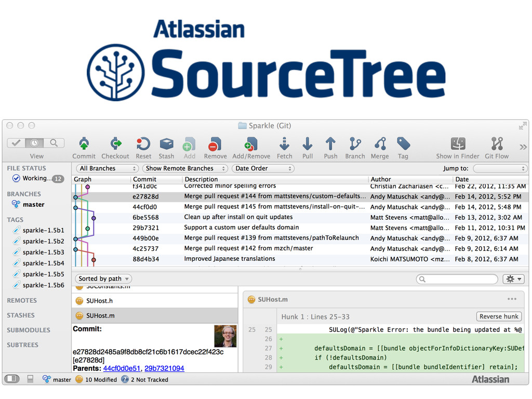Viewport: 532px width, 399px height.
Task: Open parent commit link 29b7321094
Action: coord(164,368)
